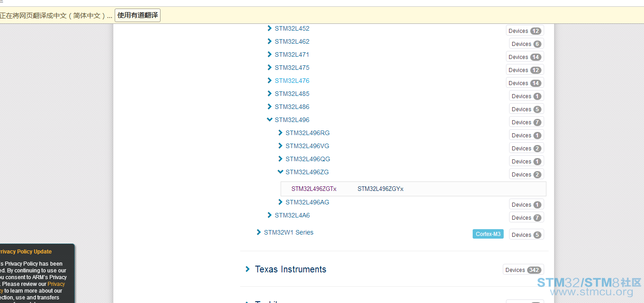Click Devices 2 badge for STM32L496ZG
644x303 pixels.
527,174
